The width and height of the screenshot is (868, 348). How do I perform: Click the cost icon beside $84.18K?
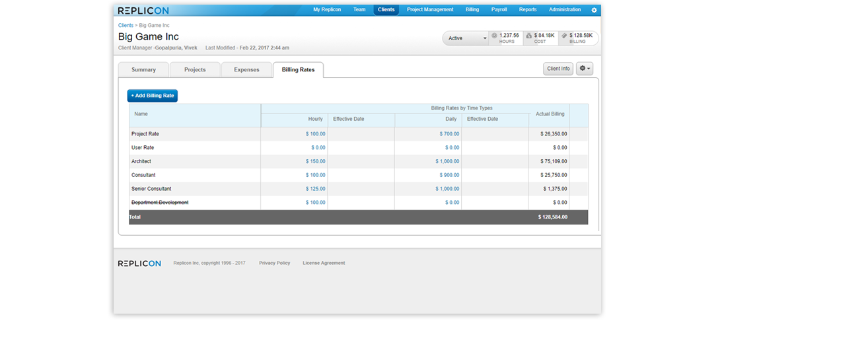[529, 35]
